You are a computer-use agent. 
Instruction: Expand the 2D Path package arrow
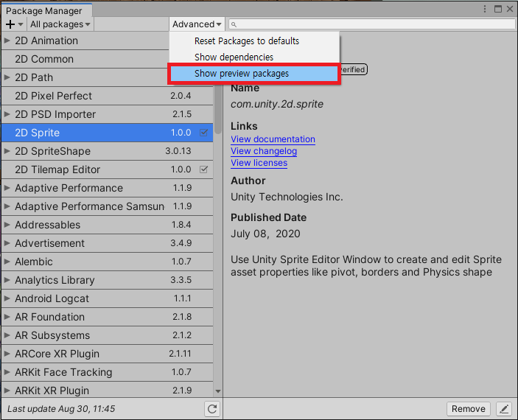point(7,77)
